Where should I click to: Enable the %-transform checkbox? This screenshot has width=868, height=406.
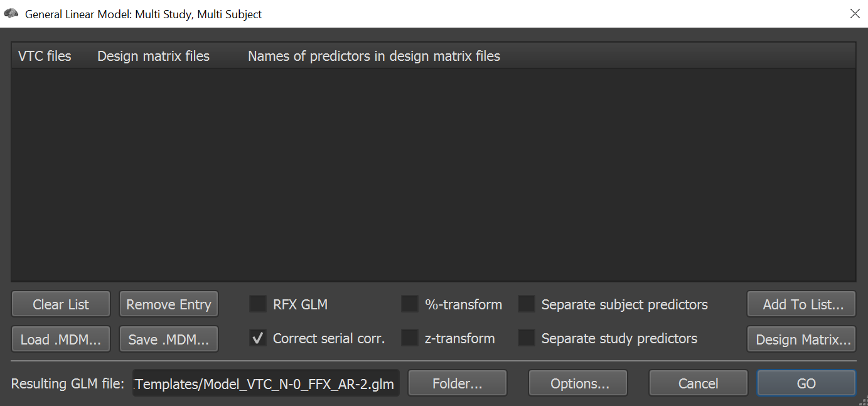click(x=410, y=304)
